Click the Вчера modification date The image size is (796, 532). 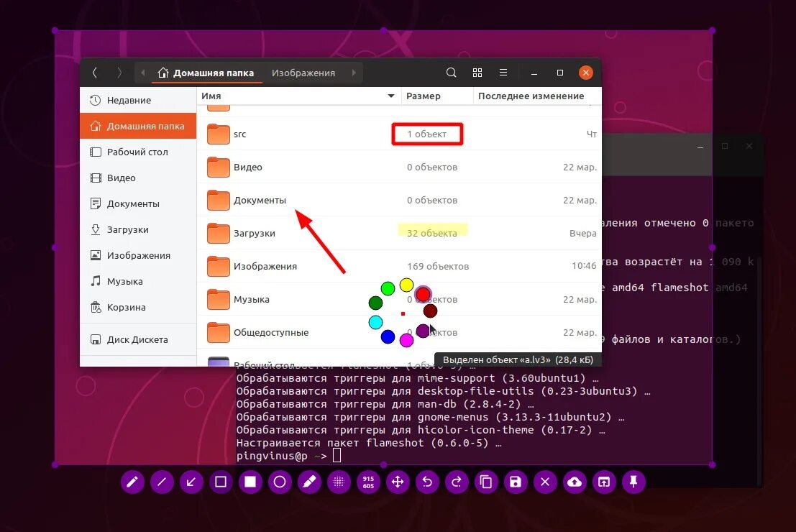pos(582,233)
